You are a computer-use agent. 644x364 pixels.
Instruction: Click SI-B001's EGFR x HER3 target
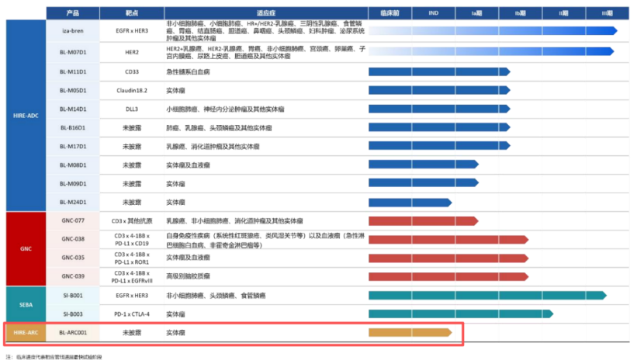(132, 296)
